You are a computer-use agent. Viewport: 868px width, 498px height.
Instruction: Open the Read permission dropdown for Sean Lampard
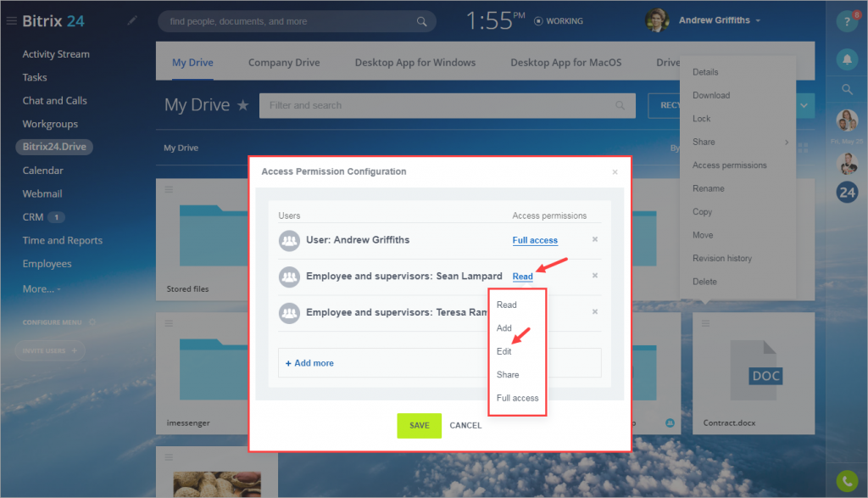[522, 277]
